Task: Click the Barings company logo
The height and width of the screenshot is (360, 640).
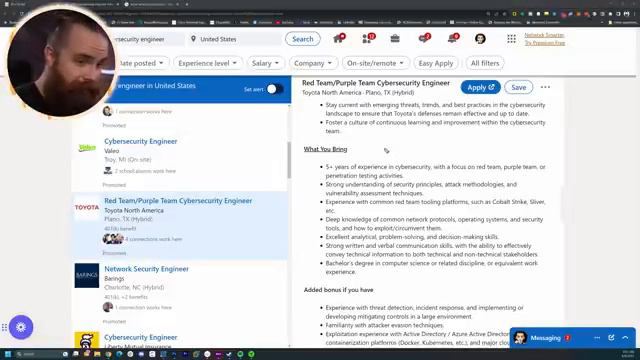Action: [x=87, y=276]
